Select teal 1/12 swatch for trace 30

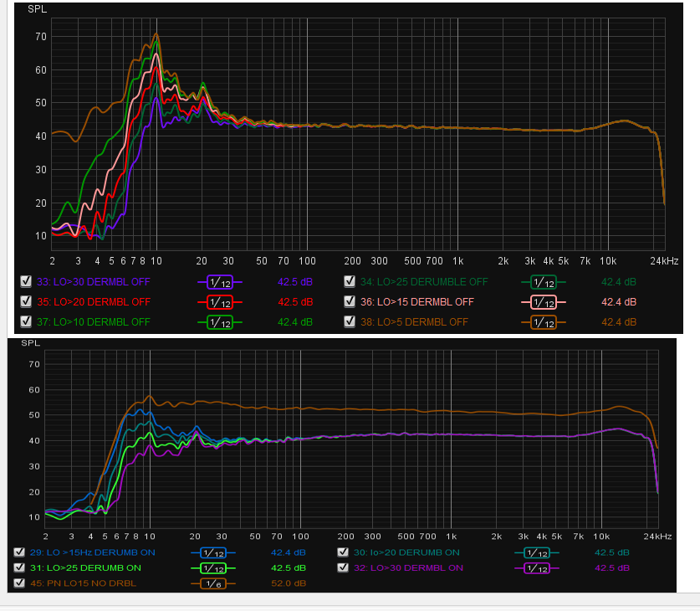point(537,553)
